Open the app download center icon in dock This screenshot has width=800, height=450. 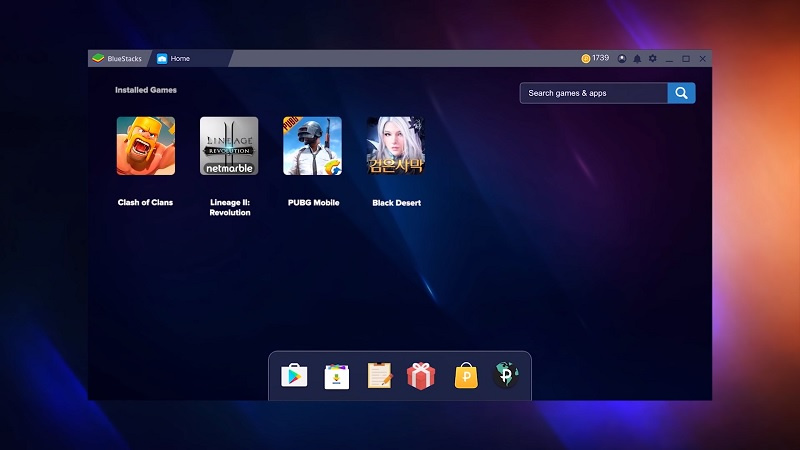coord(337,376)
